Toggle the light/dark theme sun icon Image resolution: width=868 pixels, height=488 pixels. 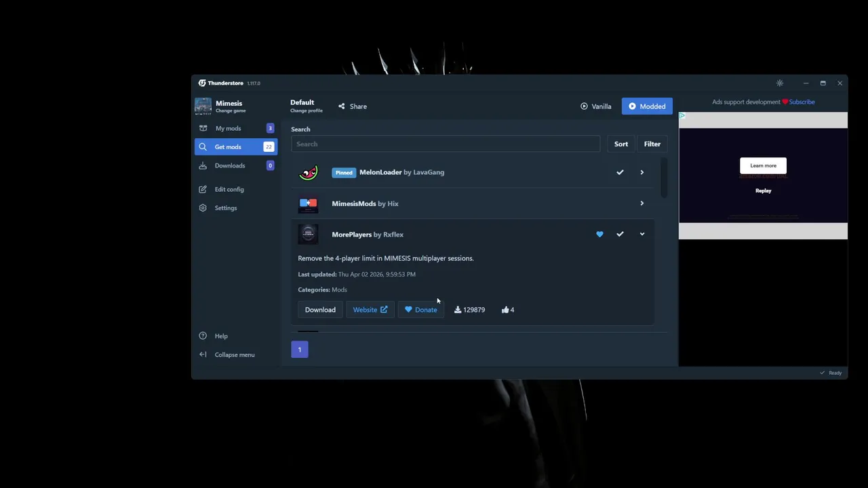[x=780, y=83]
